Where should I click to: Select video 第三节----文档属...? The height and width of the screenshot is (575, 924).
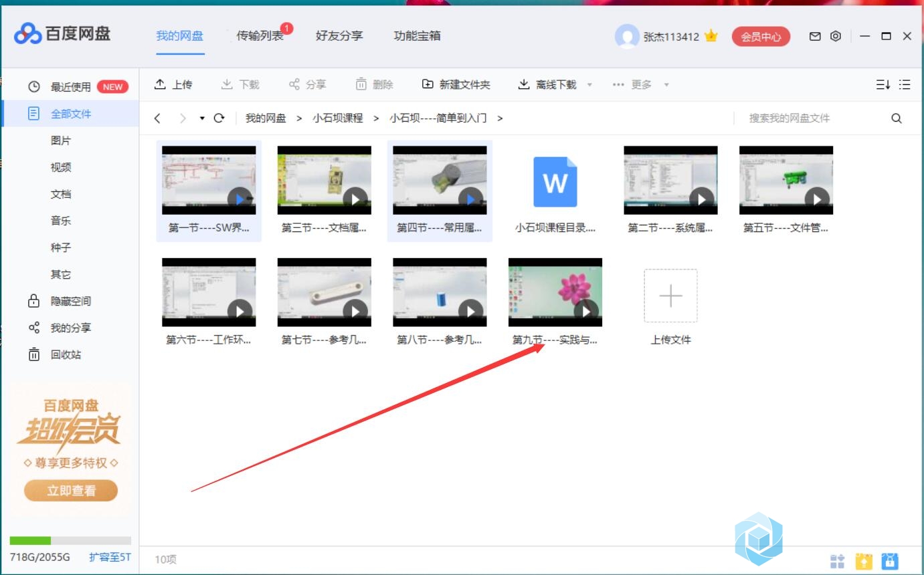tap(325, 191)
